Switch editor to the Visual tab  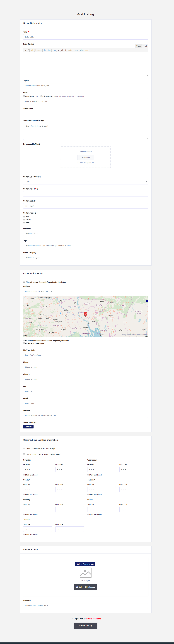(x=139, y=46)
